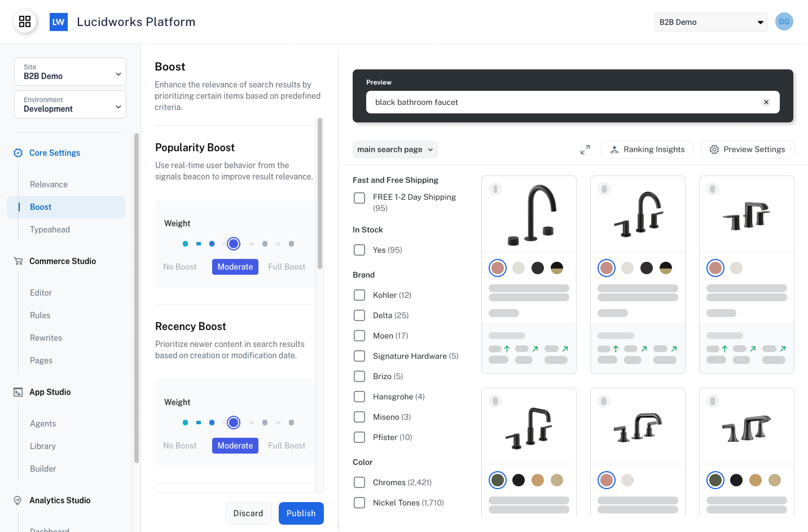Screen dimensions: 808x532
Task: Set Popularity Boost to Full Boost
Action: pos(287,267)
